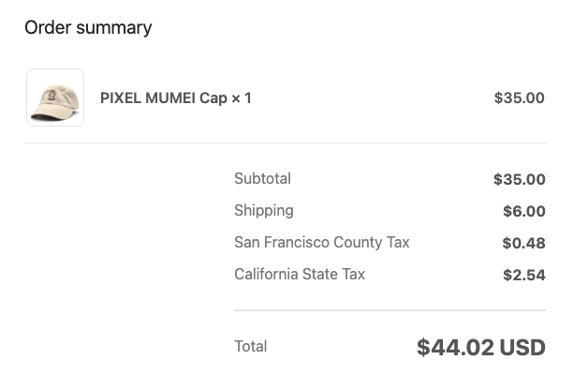Click the × 1 quantity text
The image size is (588, 390).
242,97
